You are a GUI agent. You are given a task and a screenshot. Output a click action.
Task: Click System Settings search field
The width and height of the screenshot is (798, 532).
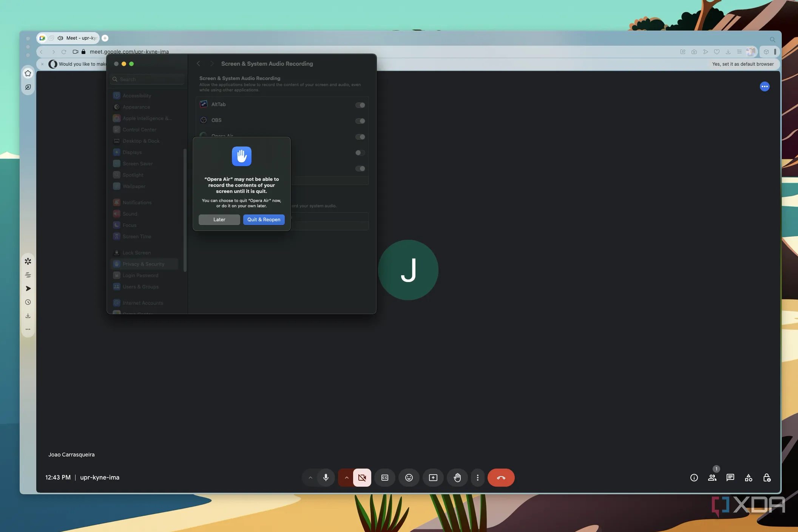148,79
